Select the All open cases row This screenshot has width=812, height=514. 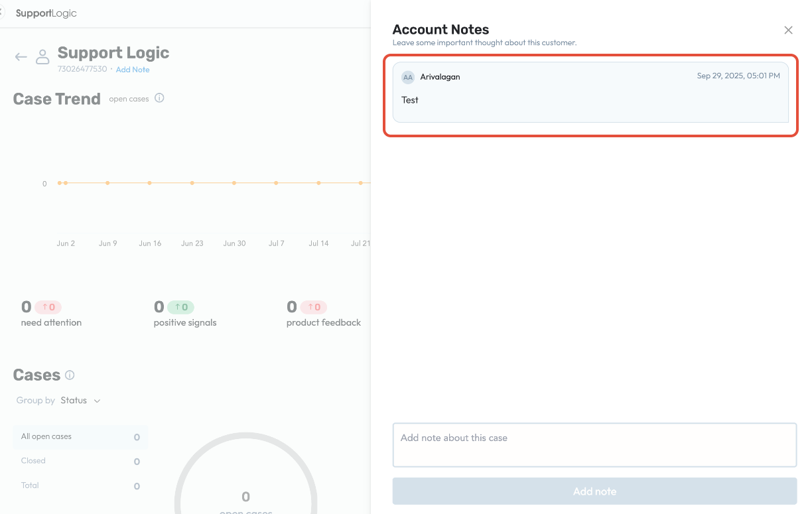tap(80, 437)
